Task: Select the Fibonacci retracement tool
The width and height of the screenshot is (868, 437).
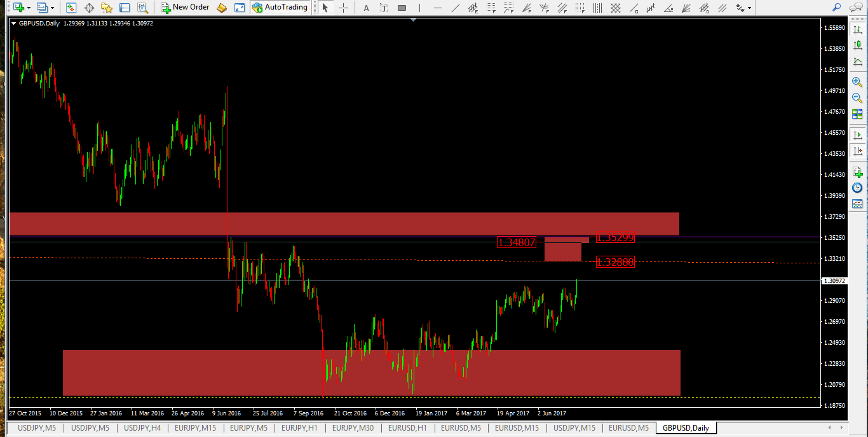Action: (x=491, y=8)
